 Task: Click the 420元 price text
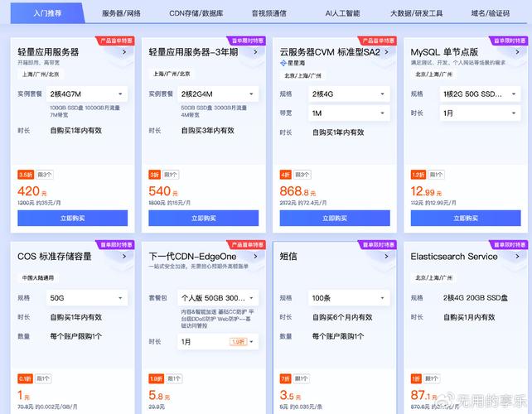(x=32, y=191)
